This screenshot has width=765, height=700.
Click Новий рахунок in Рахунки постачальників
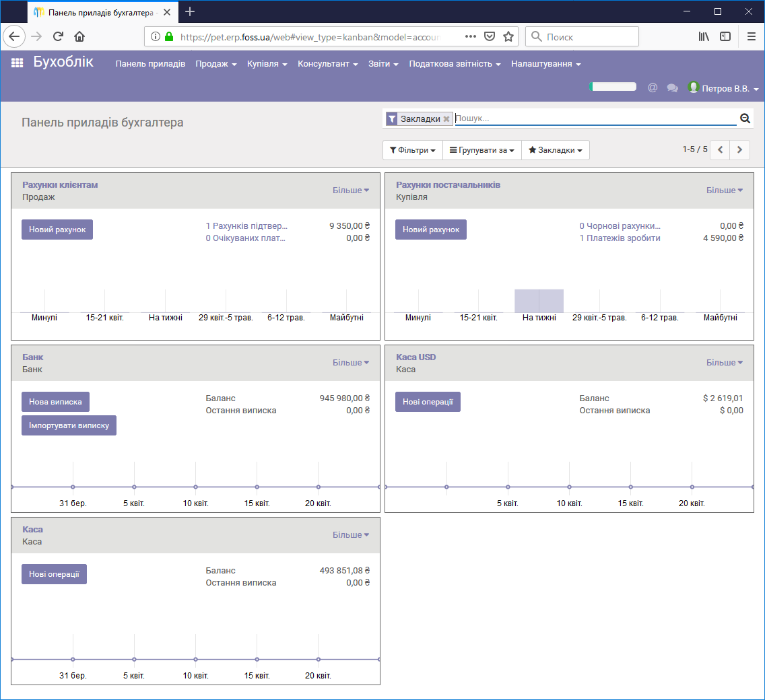431,230
